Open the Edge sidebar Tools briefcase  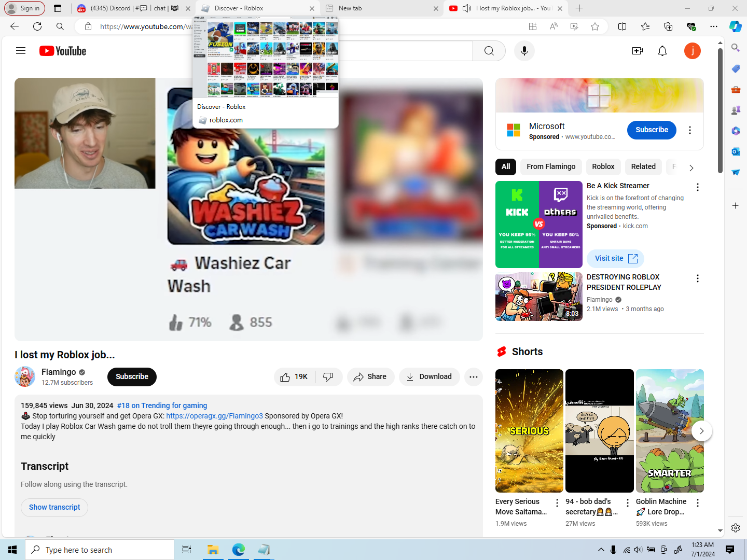(x=736, y=89)
